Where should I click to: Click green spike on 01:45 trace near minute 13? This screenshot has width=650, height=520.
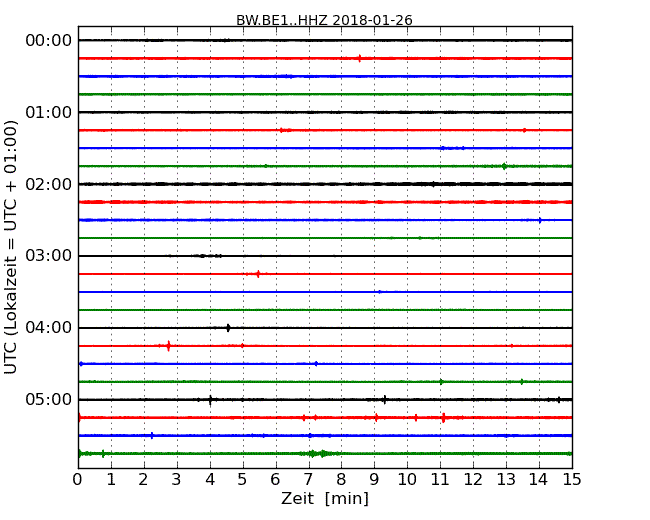click(x=504, y=166)
